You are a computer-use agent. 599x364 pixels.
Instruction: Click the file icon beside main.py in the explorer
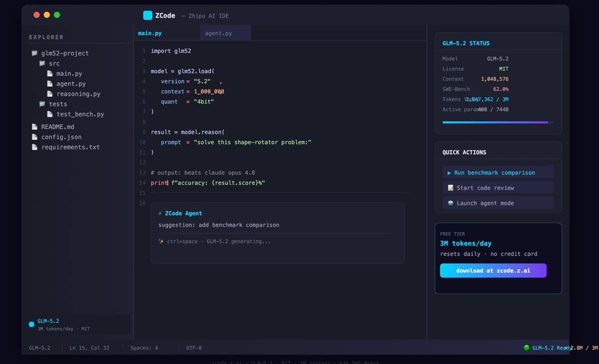[x=49, y=73]
